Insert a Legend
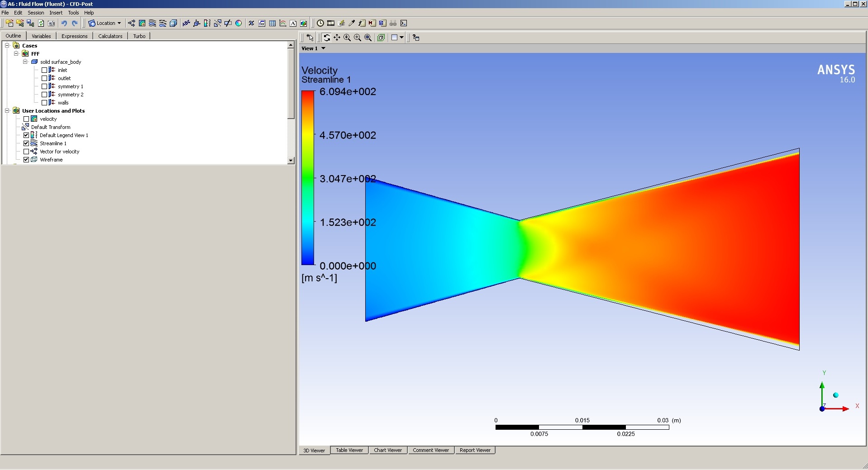The height and width of the screenshot is (470, 868). pos(207,23)
